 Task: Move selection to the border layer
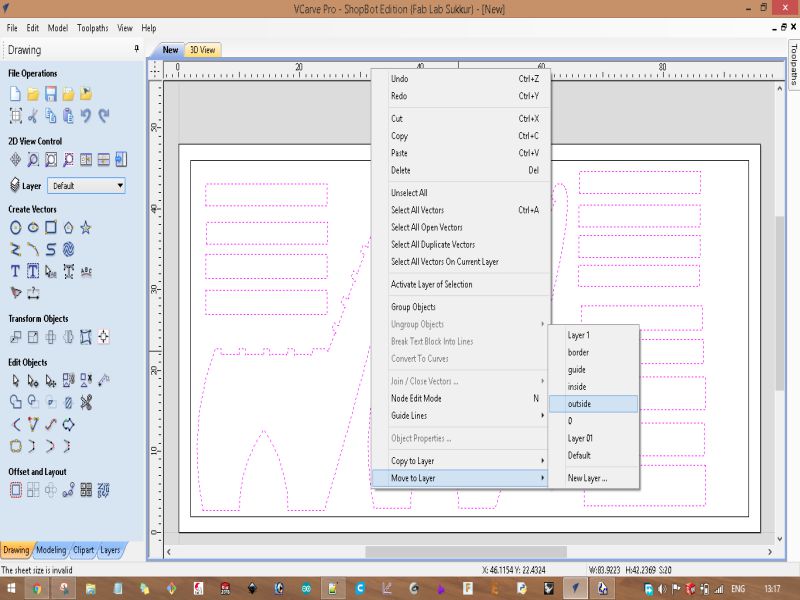[593, 353]
